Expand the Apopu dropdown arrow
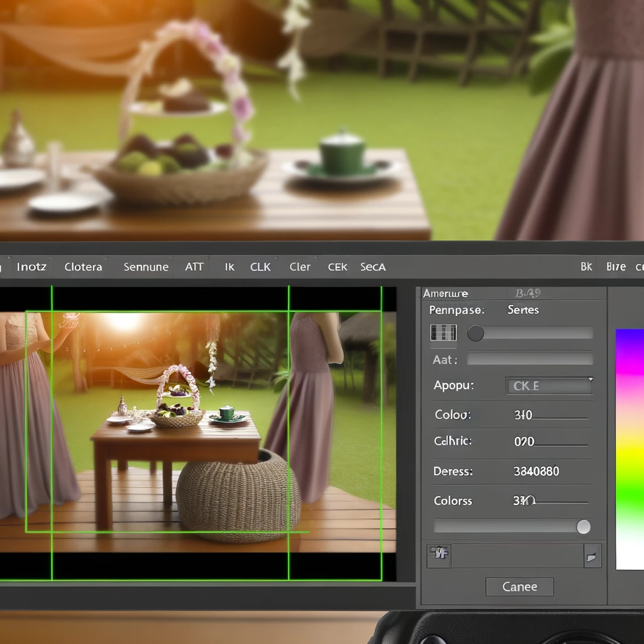Image resolution: width=644 pixels, height=644 pixels. pos(590,379)
